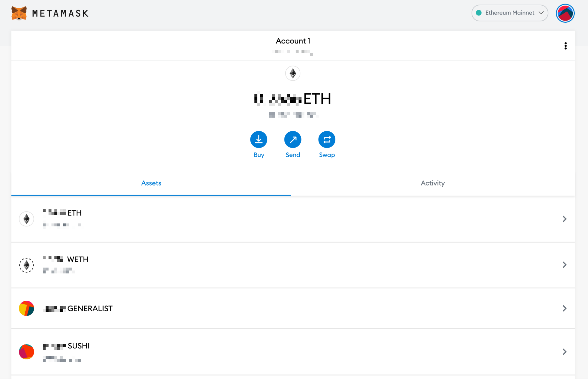The image size is (588, 379).
Task: Click the Swap arrows icon
Action: click(327, 139)
